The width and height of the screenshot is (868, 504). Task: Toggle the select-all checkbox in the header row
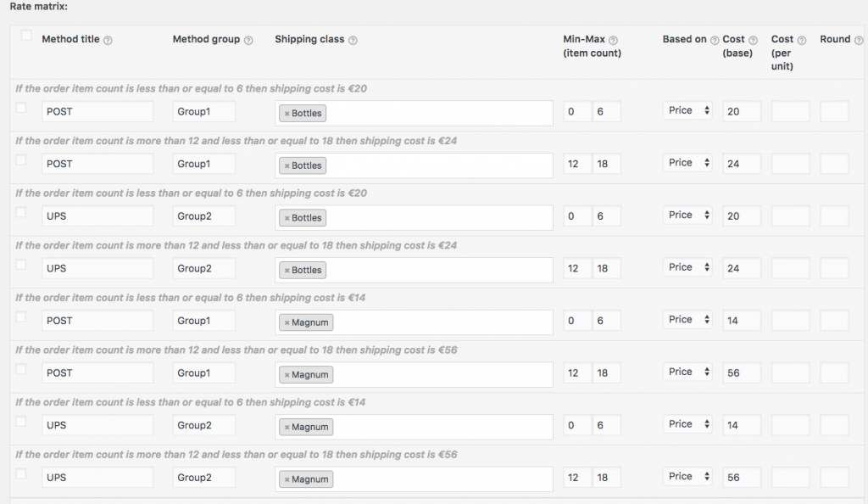click(x=25, y=35)
